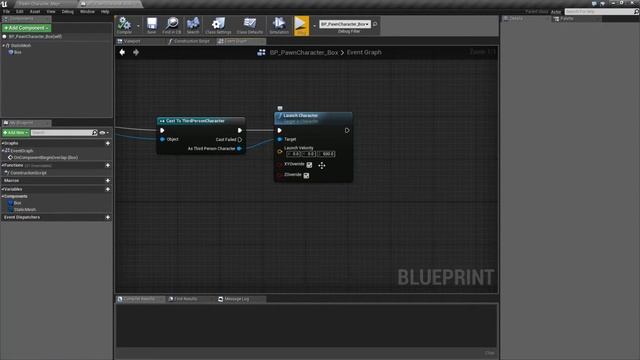Select ConstructionScript in Functions list
Image resolution: width=640 pixels, height=360 pixels.
[x=28, y=173]
